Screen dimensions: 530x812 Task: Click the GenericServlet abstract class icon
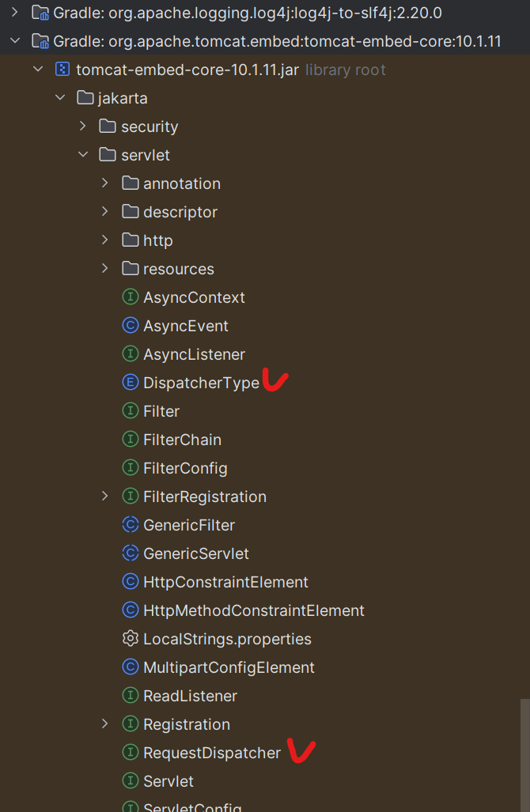tap(131, 553)
